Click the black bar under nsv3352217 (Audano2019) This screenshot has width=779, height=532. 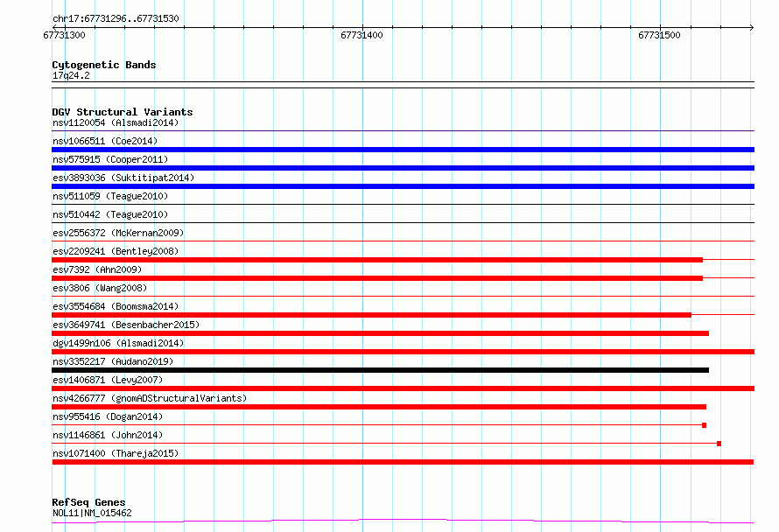click(380, 370)
